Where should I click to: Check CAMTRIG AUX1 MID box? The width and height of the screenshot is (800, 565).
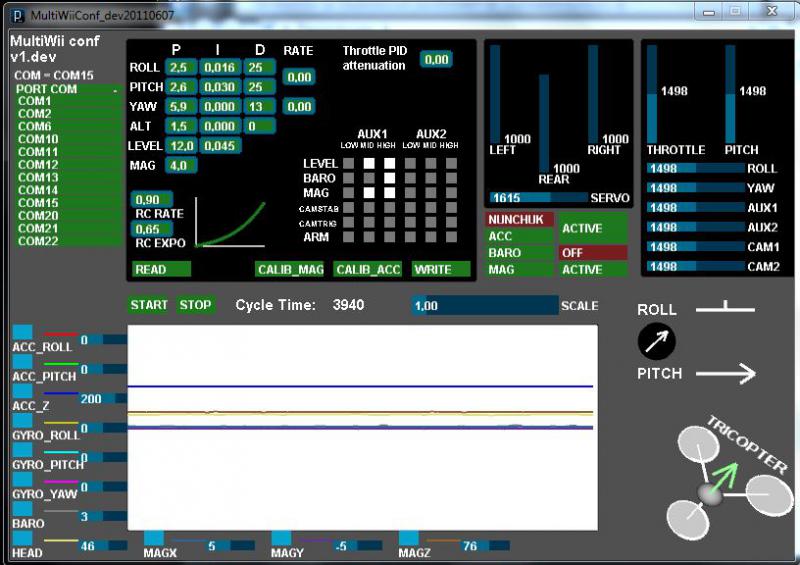[369, 223]
